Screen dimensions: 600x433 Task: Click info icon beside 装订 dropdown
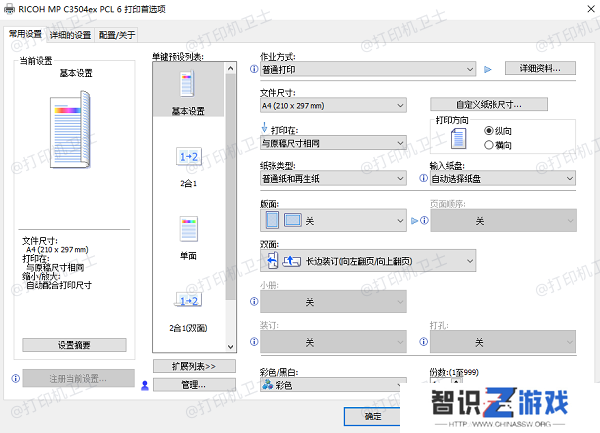254,342
